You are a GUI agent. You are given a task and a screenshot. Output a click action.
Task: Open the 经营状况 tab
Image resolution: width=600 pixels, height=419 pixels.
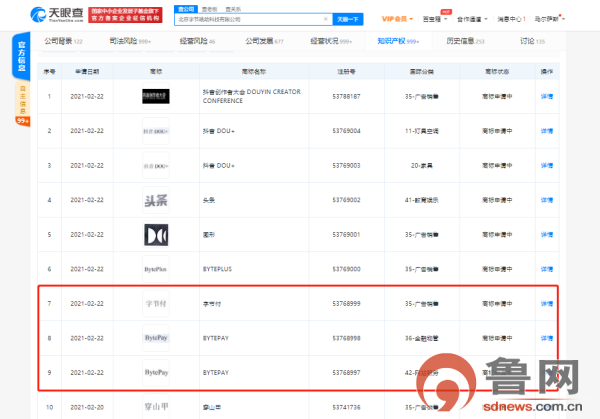(x=331, y=41)
